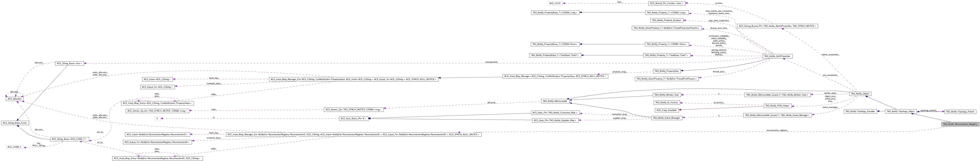Open the TAO_Notify_Property_Boolean node

pyautogui.click(x=667, y=20)
